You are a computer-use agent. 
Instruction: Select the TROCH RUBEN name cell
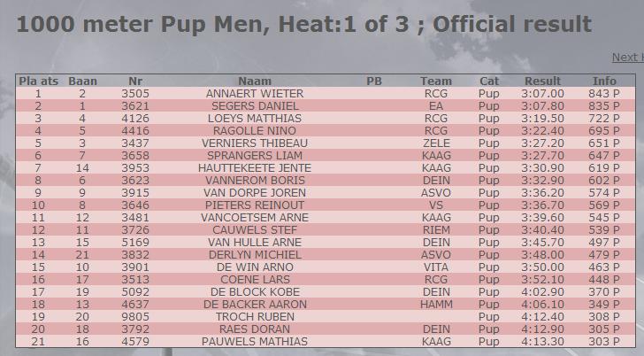coord(255,316)
